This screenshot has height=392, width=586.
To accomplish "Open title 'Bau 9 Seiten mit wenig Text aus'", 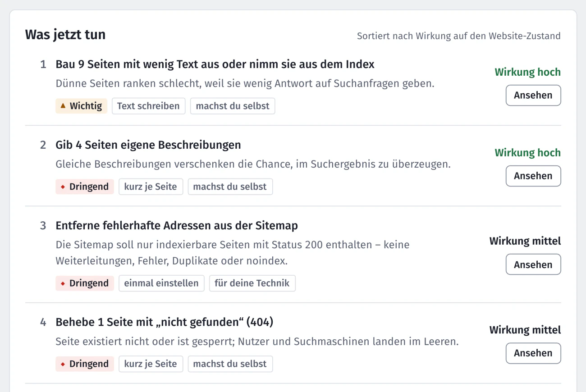I will (x=215, y=64).
